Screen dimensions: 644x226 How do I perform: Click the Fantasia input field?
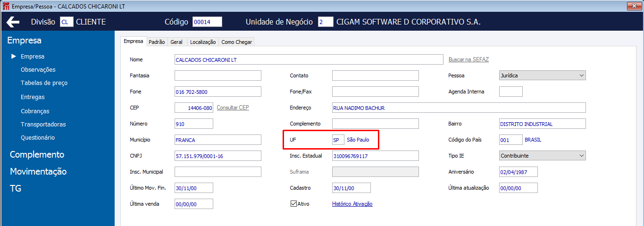[x=217, y=75]
